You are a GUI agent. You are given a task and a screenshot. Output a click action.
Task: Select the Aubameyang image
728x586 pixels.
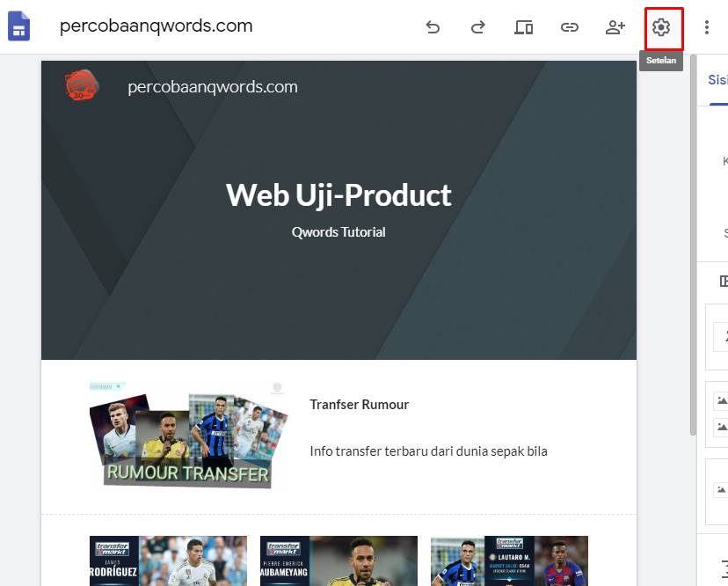coord(339,560)
